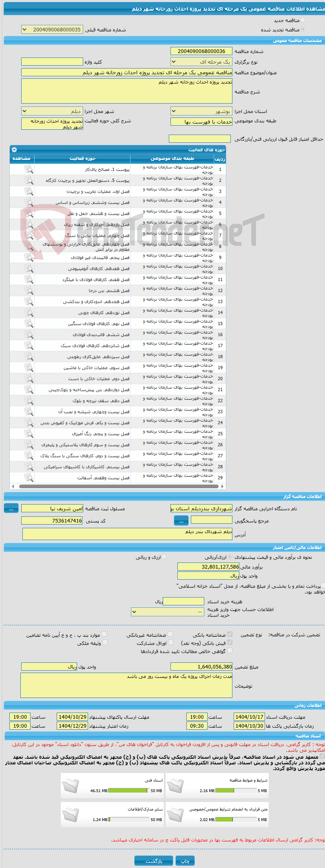Open نوع برگزاری dropdown
The image size is (325, 868).
click(x=201, y=62)
